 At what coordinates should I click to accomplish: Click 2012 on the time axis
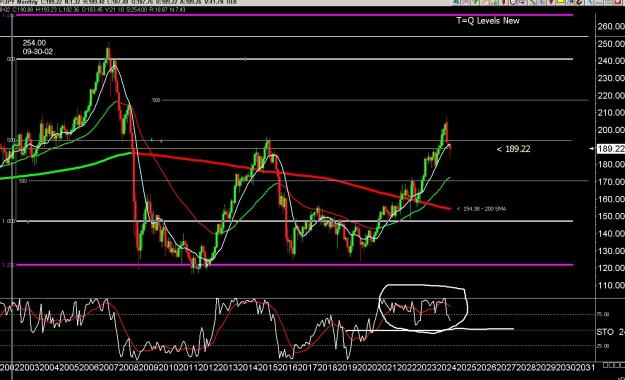pyautogui.click(x=208, y=367)
